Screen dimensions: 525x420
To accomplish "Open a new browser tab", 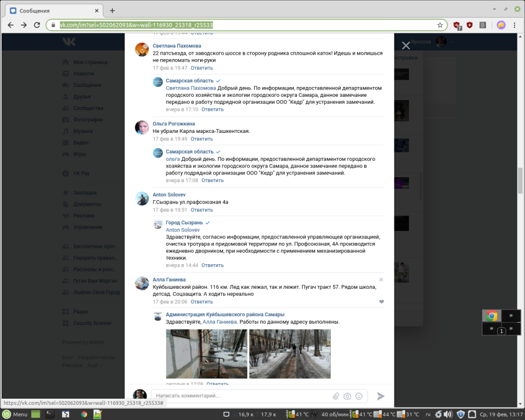I will [112, 10].
